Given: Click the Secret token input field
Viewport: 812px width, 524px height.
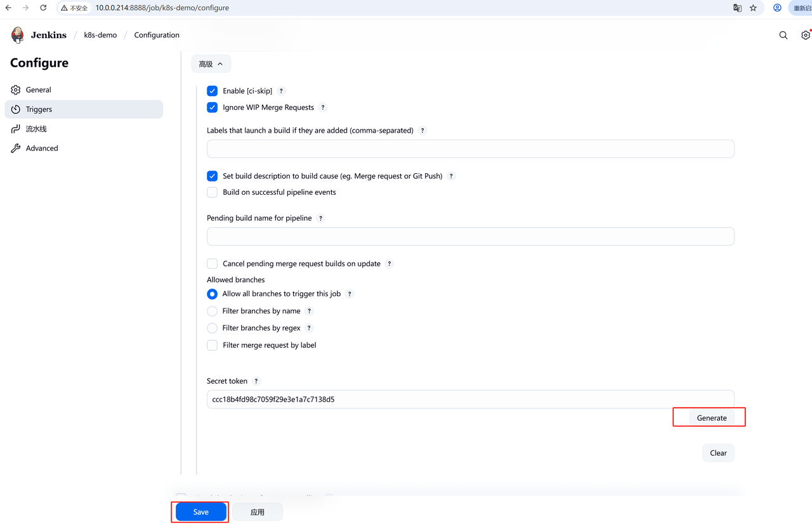Looking at the screenshot, I should pos(470,400).
